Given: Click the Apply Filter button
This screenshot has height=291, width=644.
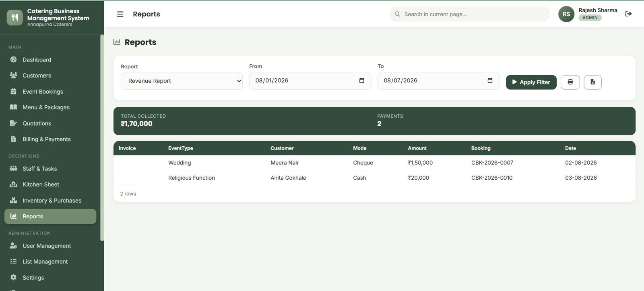Looking at the screenshot, I should [531, 82].
